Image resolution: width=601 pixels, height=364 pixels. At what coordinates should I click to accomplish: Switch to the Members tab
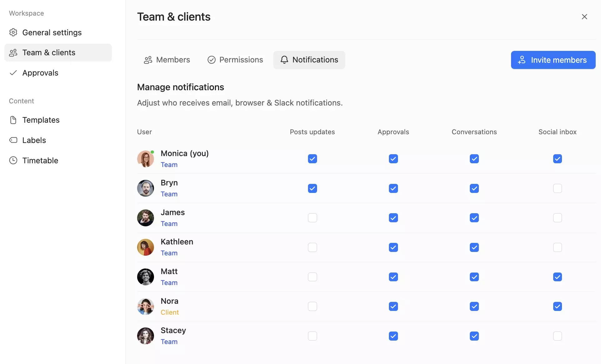167,60
